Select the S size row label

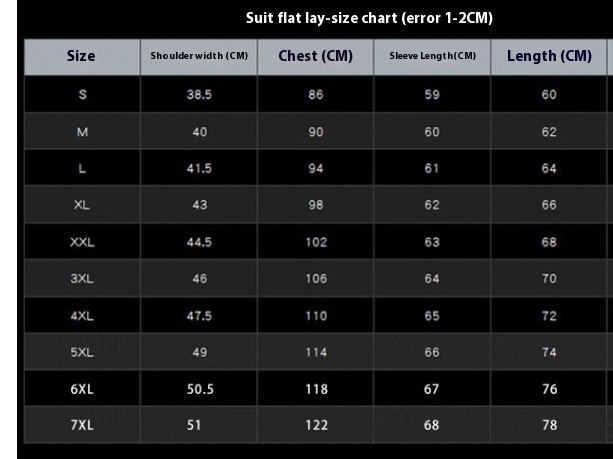coord(82,94)
